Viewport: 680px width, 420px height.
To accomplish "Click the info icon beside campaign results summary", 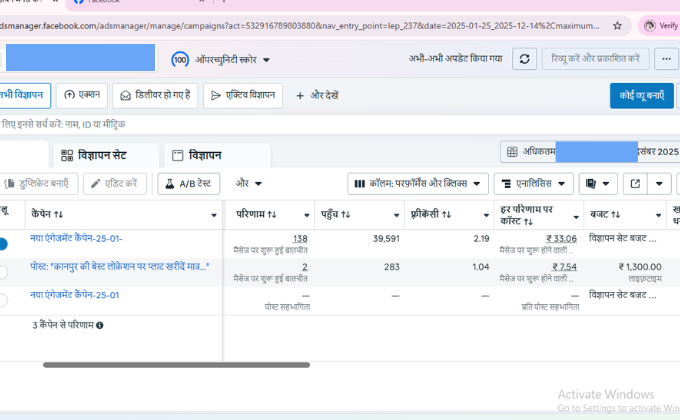I will click(100, 325).
